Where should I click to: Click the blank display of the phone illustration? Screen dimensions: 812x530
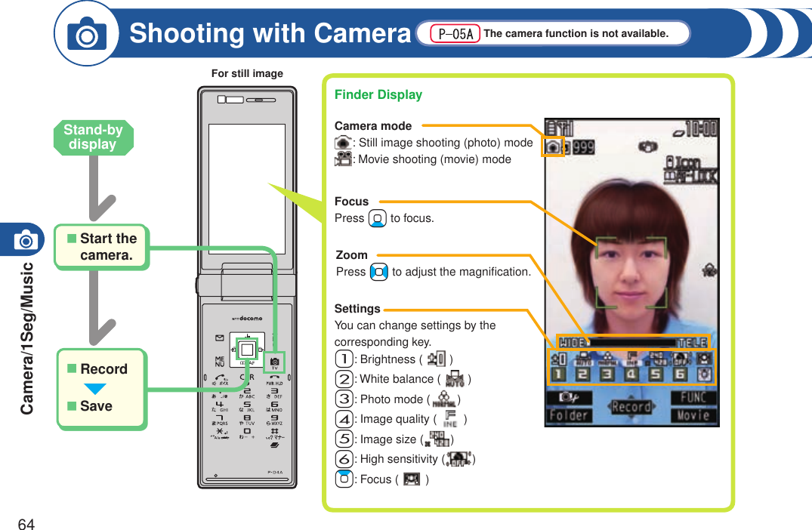247,189
